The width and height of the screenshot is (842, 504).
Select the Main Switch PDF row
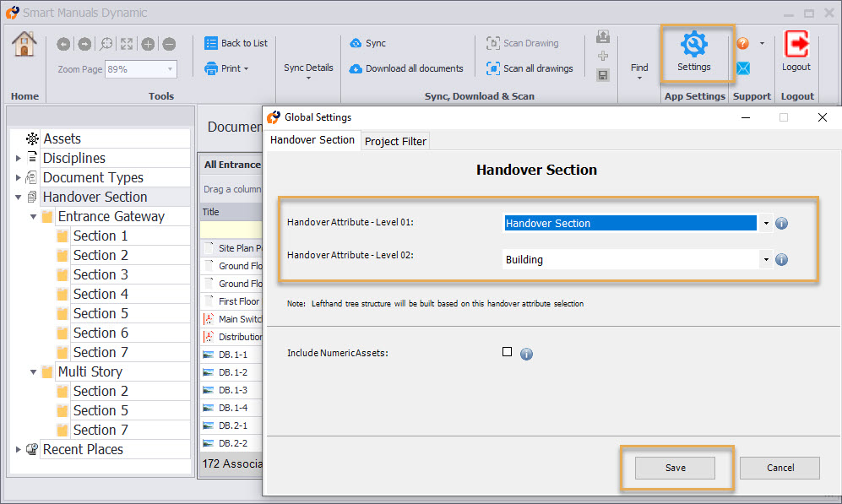(231, 319)
